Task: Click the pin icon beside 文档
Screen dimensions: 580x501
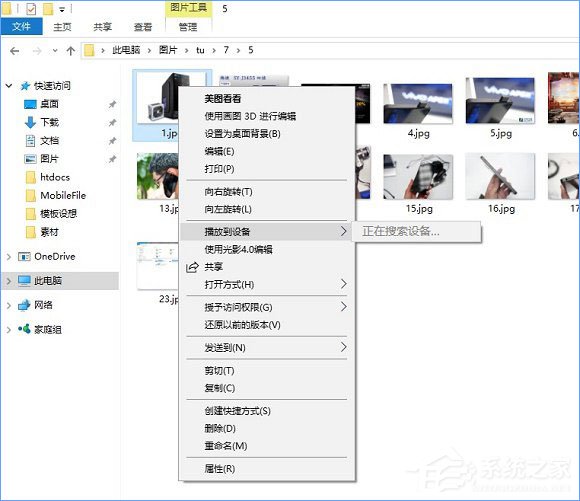Action: pyautogui.click(x=112, y=141)
